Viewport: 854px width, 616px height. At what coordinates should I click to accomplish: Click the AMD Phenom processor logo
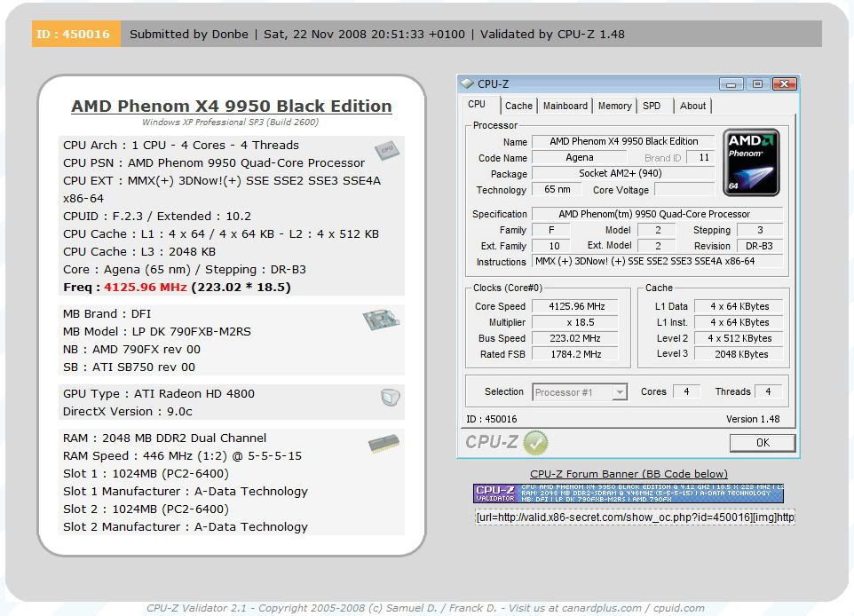tap(751, 162)
